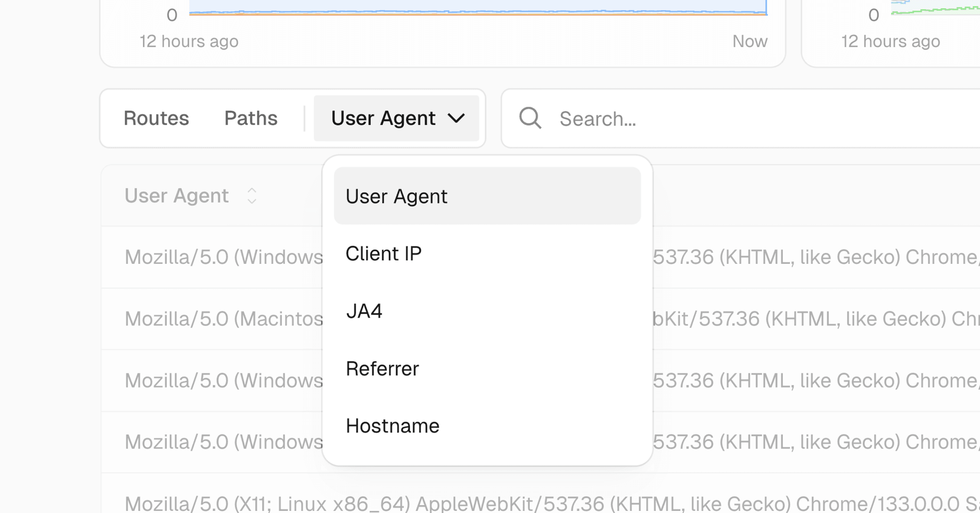Click the sort arrows beside User Agent header

point(252,196)
